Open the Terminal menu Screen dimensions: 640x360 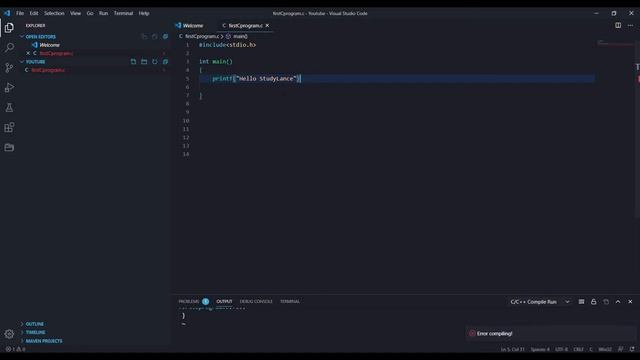(x=123, y=13)
